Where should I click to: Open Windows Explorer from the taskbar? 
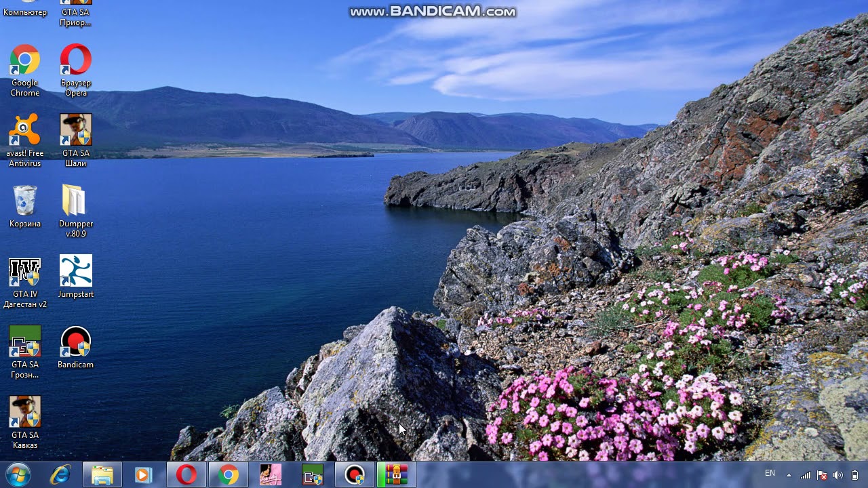102,475
